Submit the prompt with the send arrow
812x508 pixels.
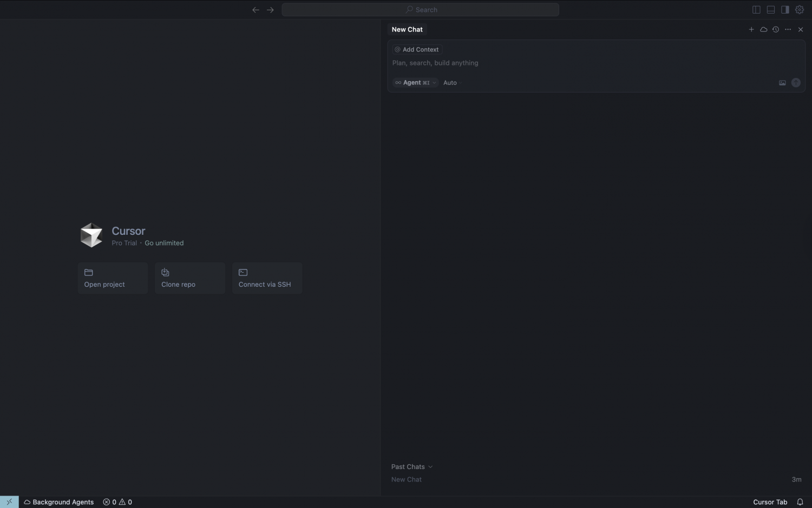click(x=796, y=82)
